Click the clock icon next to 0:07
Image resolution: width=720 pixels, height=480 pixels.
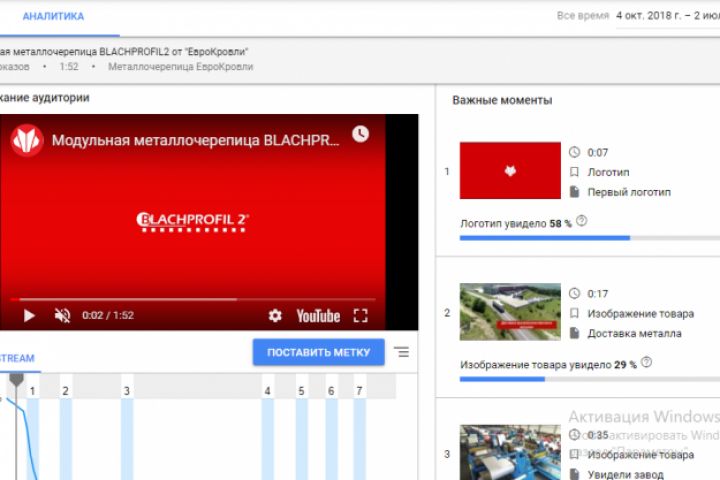[574, 152]
